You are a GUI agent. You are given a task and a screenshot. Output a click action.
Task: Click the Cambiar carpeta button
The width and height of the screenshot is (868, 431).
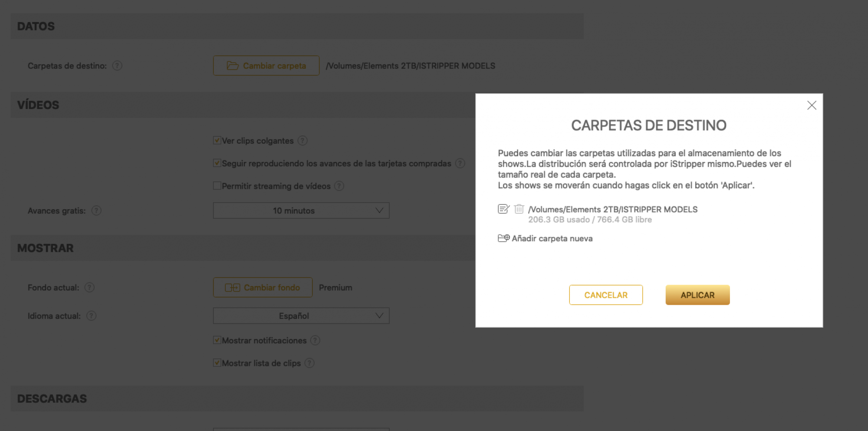(x=266, y=66)
